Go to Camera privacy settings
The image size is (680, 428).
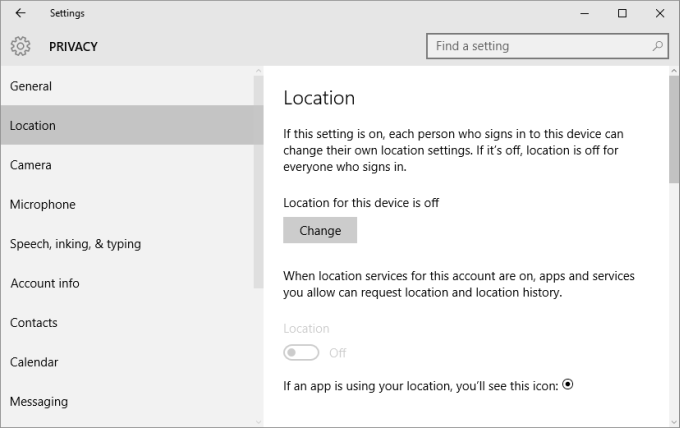[31, 165]
